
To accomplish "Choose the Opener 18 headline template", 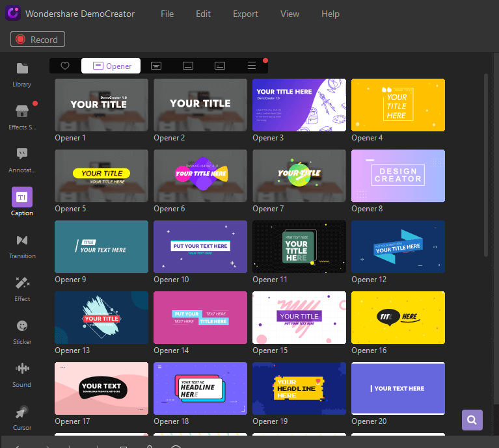I will (200, 389).
